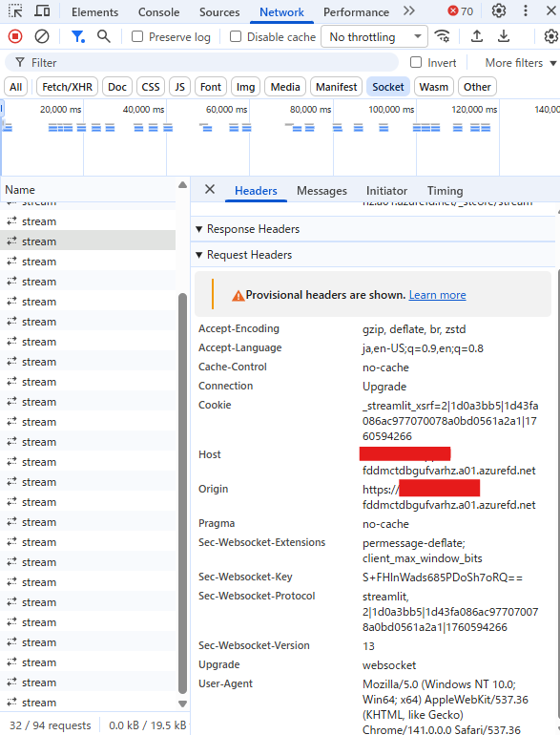Click the provisional headers warning icon
The width and height of the screenshot is (560, 735).
[x=239, y=295]
